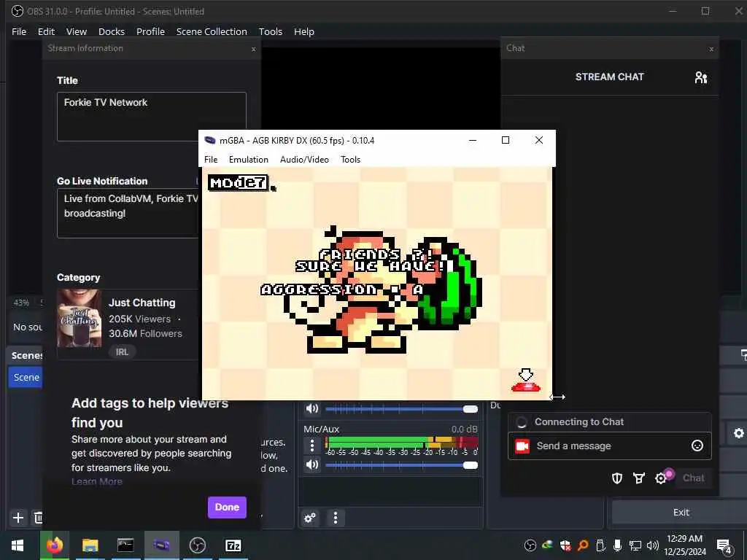This screenshot has height=560, width=747.
Task: Open the clock showing 12:29 AM
Action: point(684,545)
